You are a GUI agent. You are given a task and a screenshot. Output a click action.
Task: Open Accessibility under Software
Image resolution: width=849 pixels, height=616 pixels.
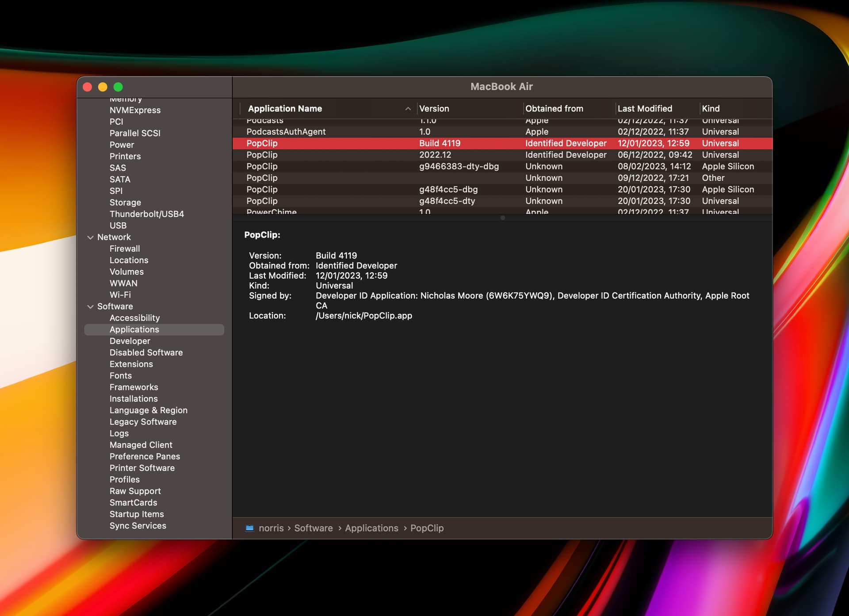134,318
